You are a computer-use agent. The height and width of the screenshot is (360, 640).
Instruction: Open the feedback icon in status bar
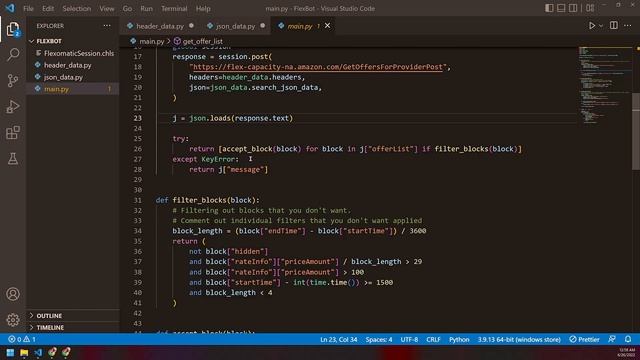(612, 339)
